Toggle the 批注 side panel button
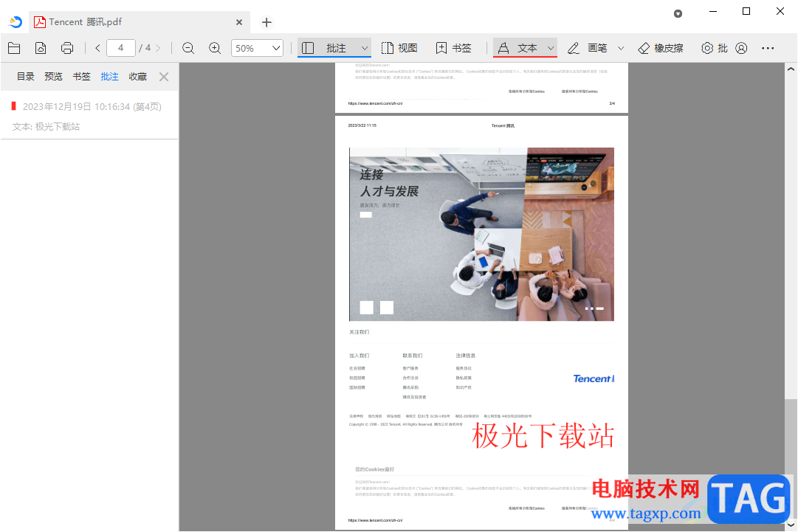 [329, 48]
